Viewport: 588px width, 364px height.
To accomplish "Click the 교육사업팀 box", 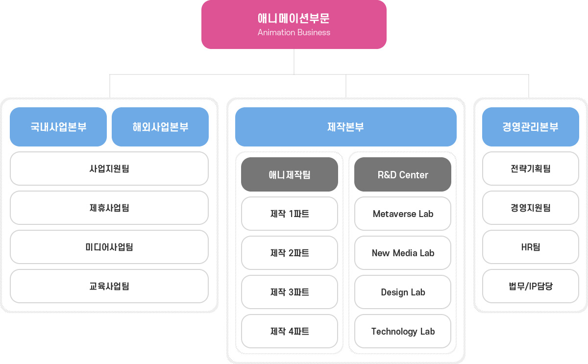I will point(109,286).
